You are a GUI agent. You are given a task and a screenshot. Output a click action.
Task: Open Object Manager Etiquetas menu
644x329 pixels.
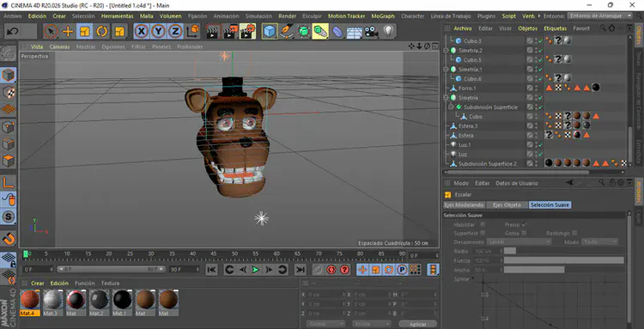(555, 28)
